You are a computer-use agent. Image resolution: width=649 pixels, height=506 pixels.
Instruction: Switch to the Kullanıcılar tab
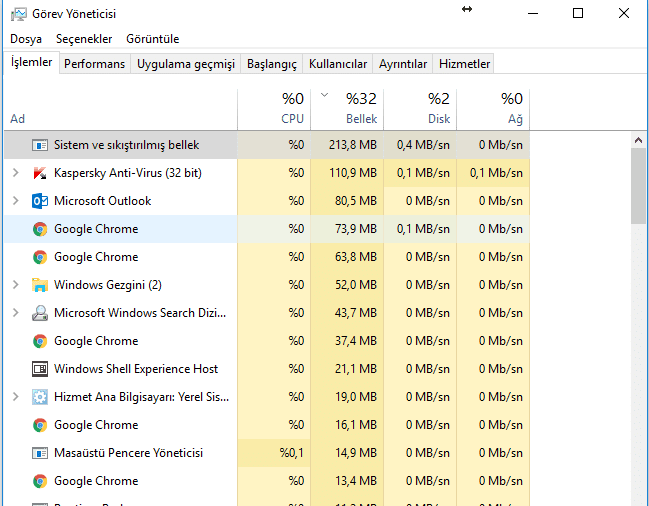click(x=338, y=64)
